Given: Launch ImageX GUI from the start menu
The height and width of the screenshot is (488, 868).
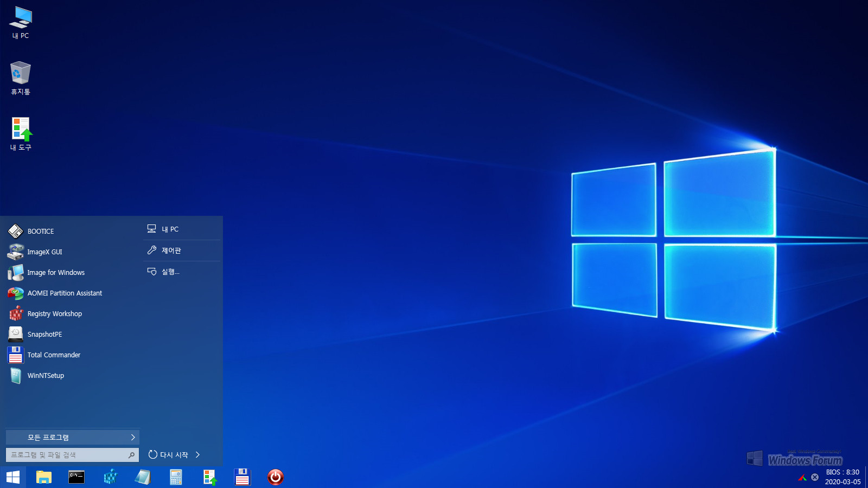Looking at the screenshot, I should tap(72, 252).
